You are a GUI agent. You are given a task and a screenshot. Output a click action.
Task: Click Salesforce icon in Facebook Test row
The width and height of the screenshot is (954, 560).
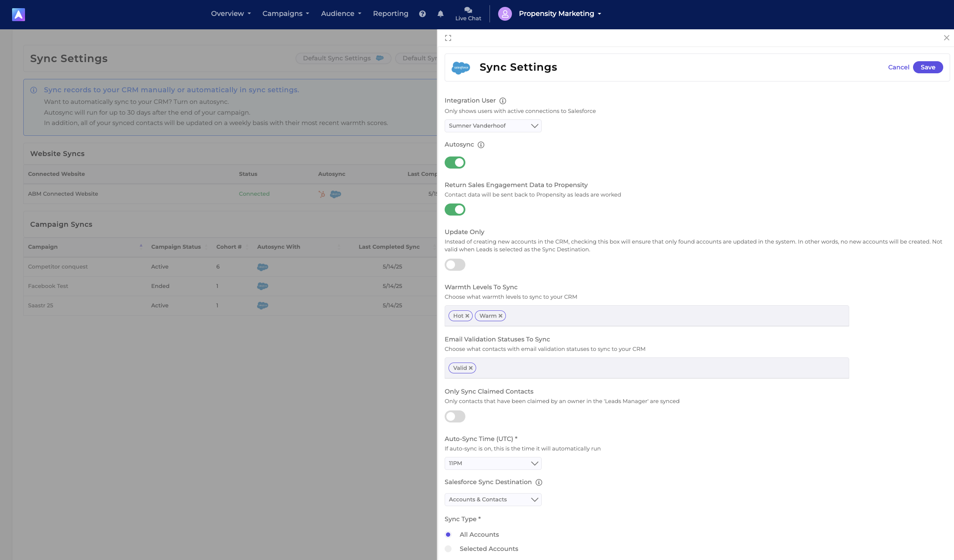pyautogui.click(x=263, y=286)
